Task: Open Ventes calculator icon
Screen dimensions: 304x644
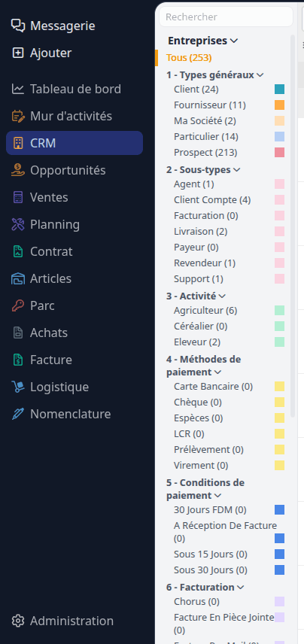Action: tap(18, 198)
